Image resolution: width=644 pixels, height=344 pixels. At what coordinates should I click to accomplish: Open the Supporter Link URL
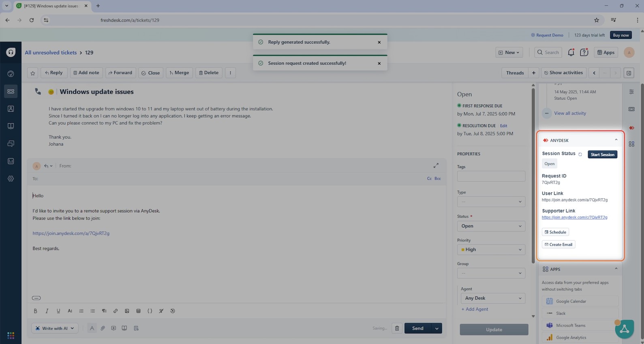tap(574, 217)
